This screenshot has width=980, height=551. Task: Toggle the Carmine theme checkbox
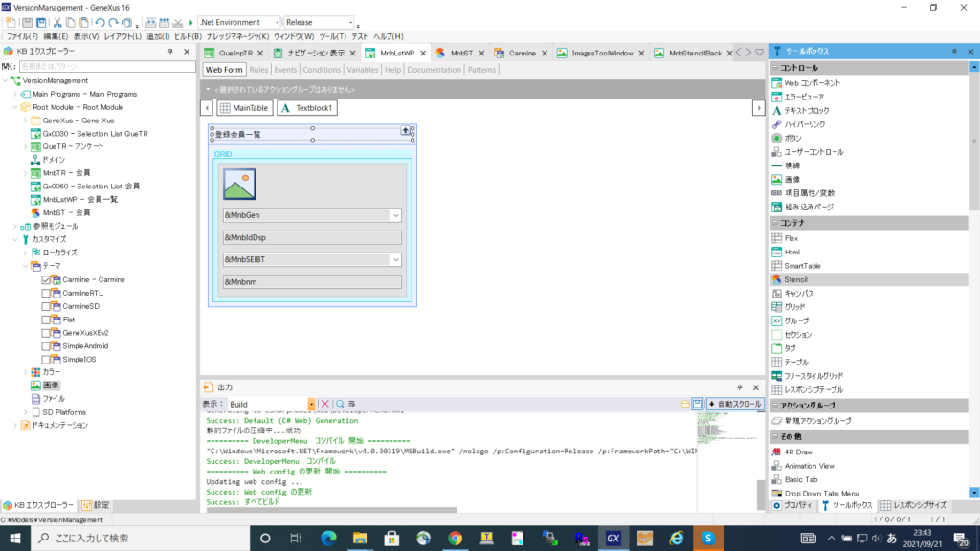[x=46, y=280]
